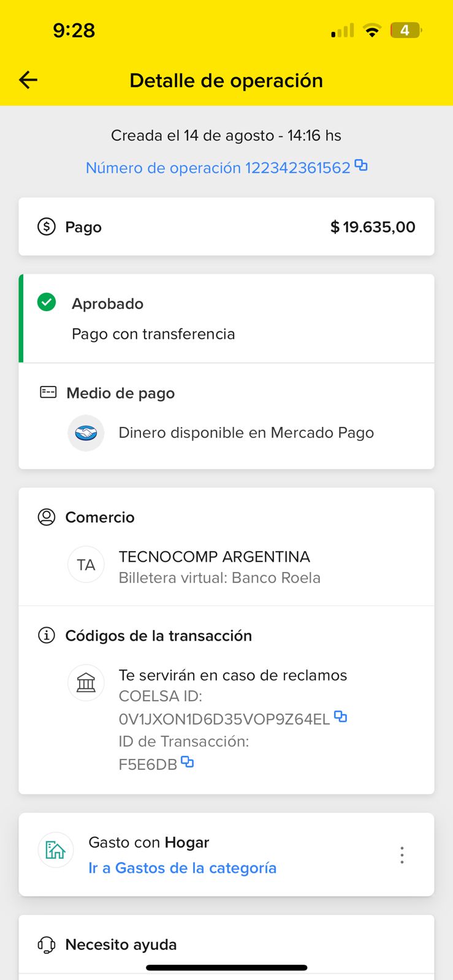Tap the back arrow
Viewport: 453px width, 980px height.
[28, 80]
